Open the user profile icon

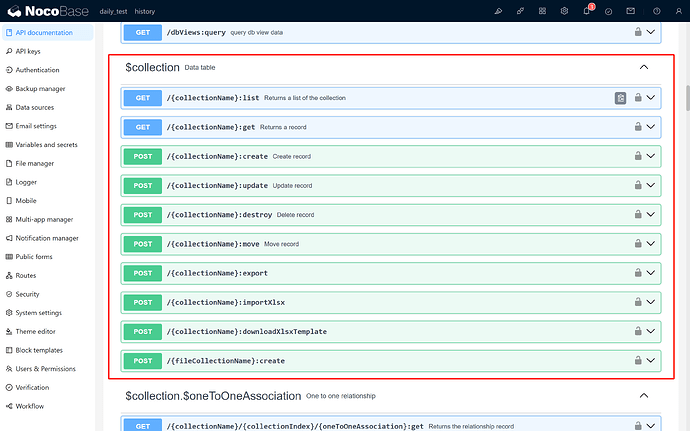[x=679, y=11]
